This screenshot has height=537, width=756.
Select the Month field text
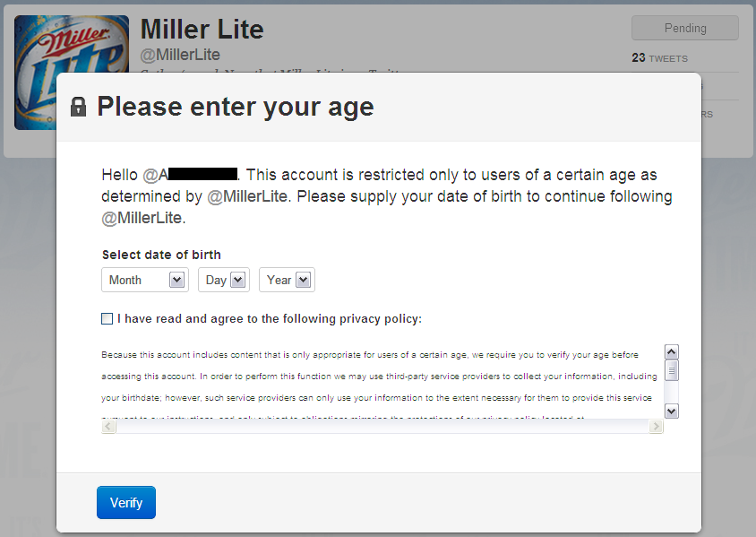125,280
